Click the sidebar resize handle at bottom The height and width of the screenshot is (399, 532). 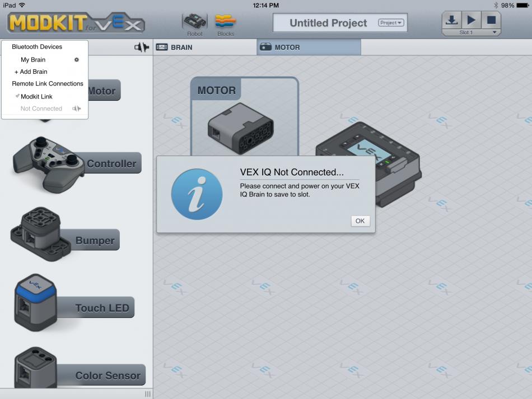click(x=148, y=394)
